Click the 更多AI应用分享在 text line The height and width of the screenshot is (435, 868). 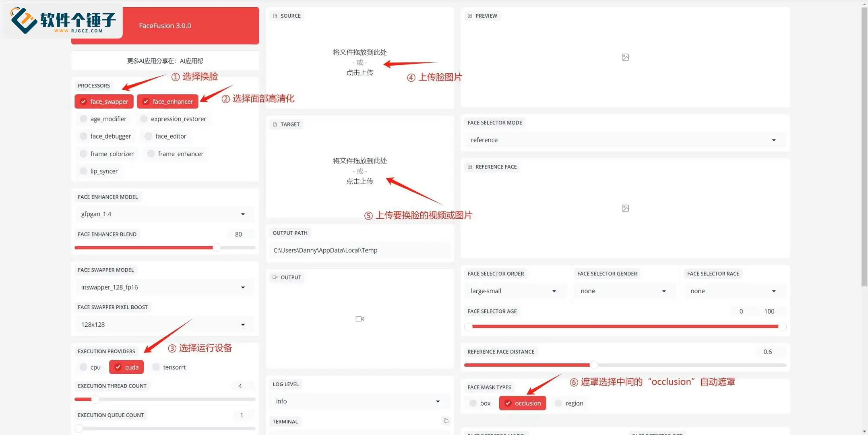click(x=165, y=61)
